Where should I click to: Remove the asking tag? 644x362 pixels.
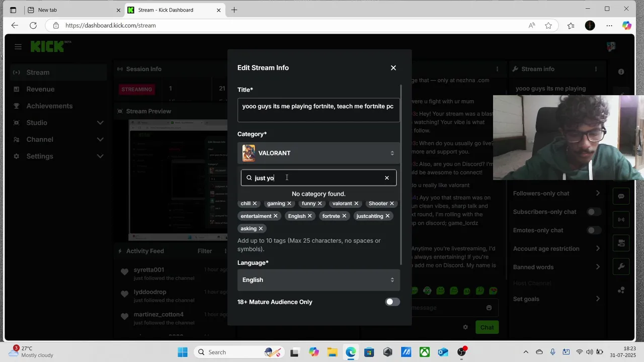261,229
